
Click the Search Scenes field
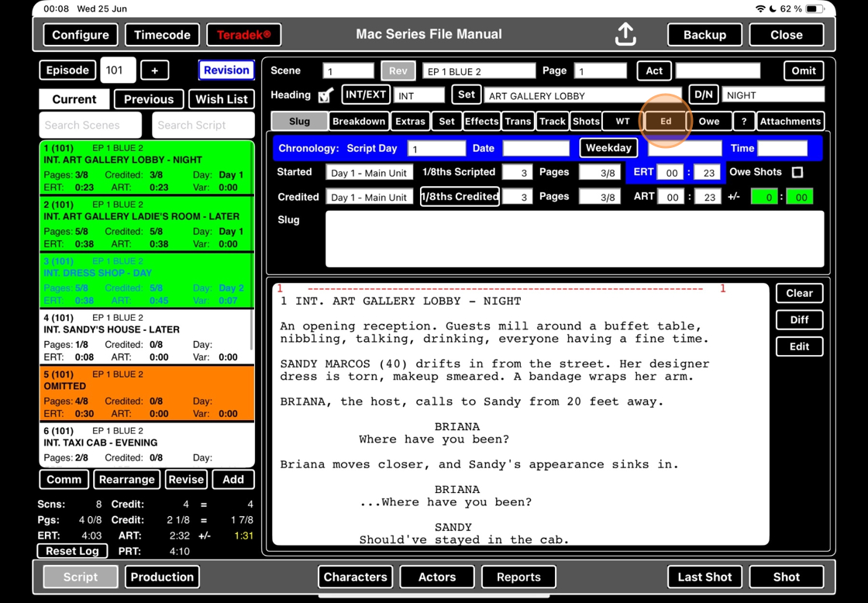(90, 125)
